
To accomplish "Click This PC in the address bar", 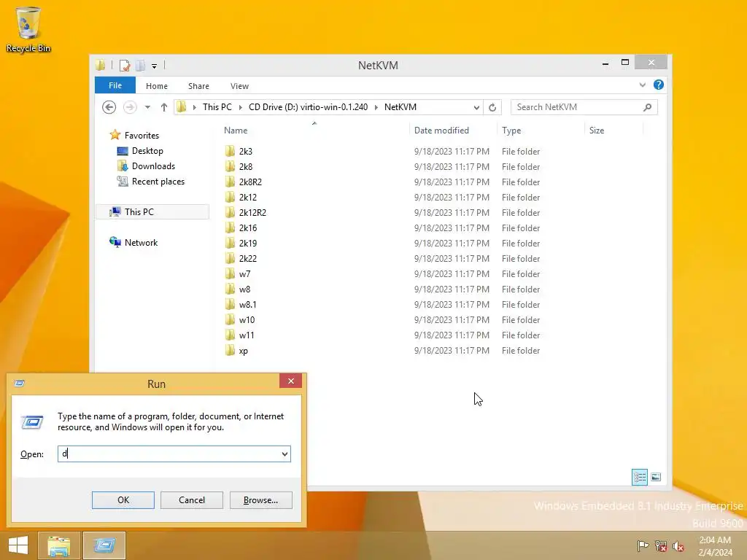I will 217,107.
